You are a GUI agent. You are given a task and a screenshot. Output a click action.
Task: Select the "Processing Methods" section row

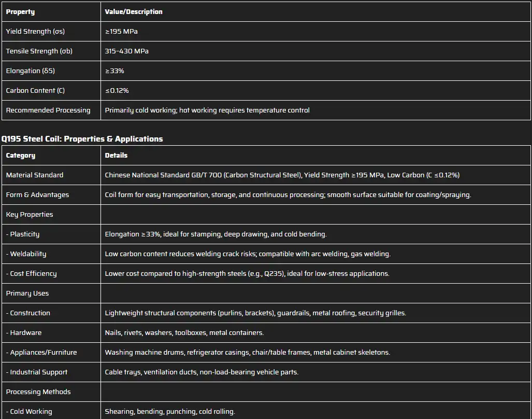point(38,392)
